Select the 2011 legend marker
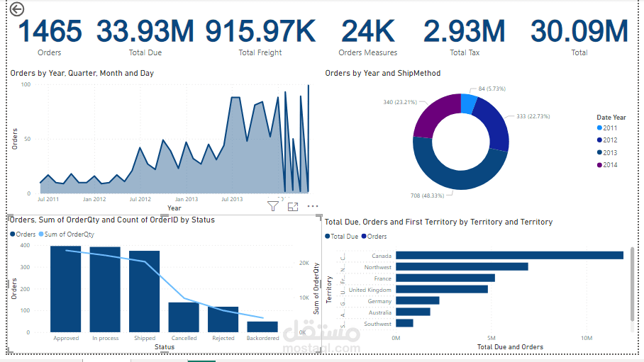Image resolution: width=644 pixels, height=362 pixels. [x=599, y=128]
